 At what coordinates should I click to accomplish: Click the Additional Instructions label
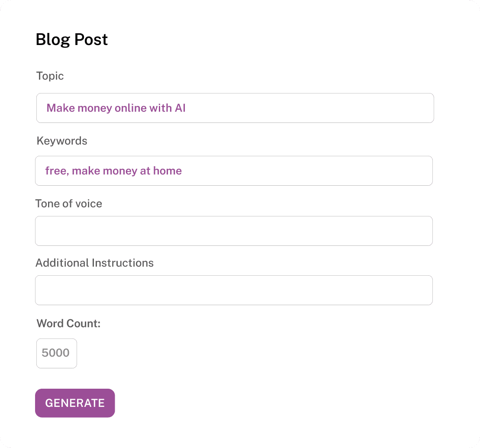pos(94,263)
